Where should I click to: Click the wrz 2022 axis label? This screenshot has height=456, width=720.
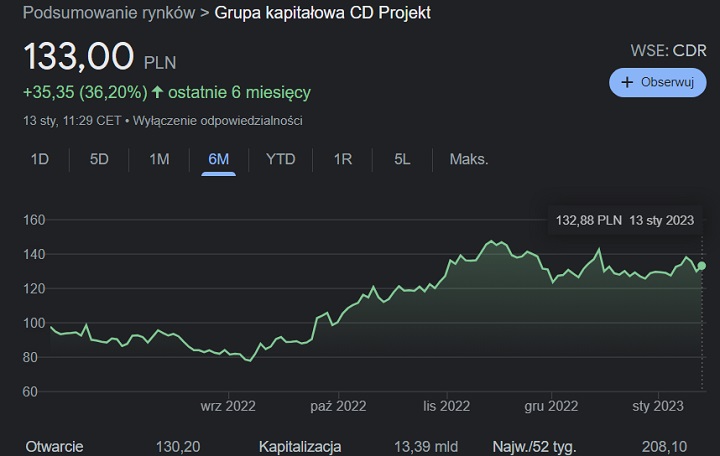(228, 406)
